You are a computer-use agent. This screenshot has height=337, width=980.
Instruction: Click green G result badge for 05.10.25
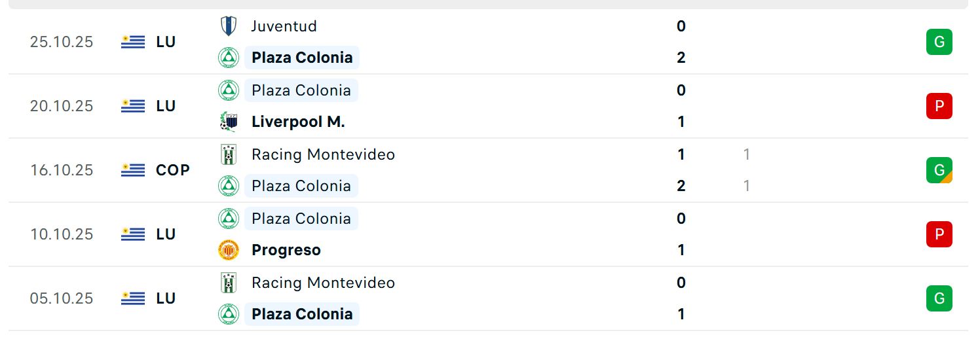939,298
